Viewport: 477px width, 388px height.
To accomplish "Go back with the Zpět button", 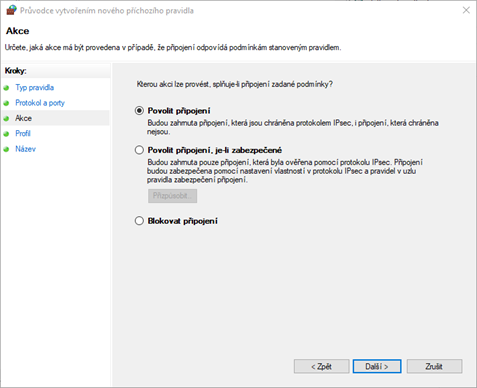I will coord(321,366).
